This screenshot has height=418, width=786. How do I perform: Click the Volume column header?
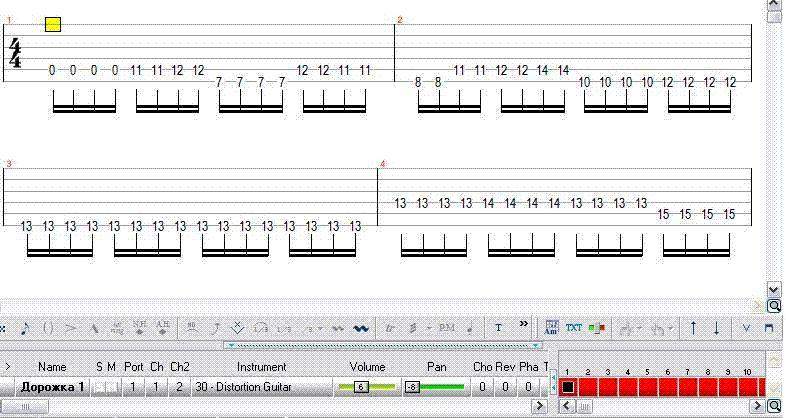click(x=367, y=367)
